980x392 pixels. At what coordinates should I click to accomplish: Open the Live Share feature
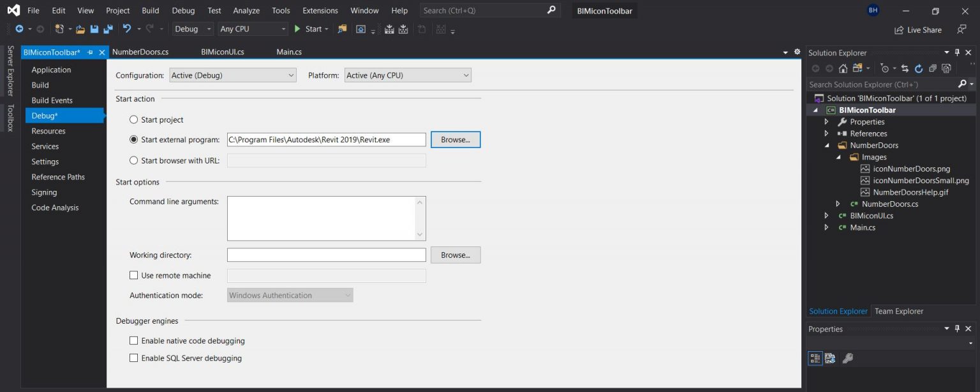point(917,29)
